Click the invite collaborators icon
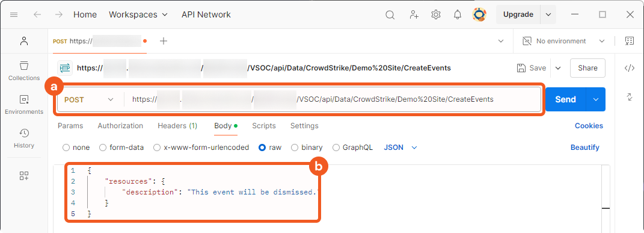 coord(414,15)
